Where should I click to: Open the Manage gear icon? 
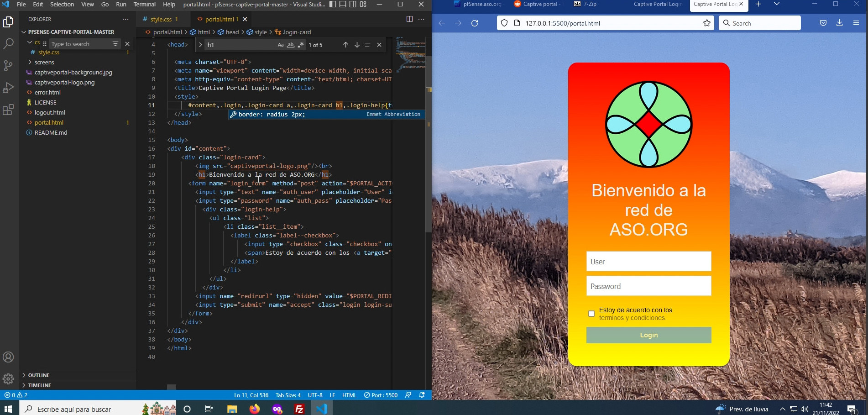point(8,379)
